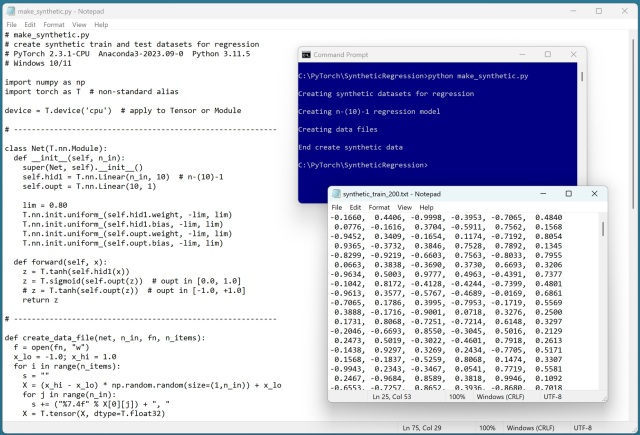This screenshot has width=640, height=435.
Task: Click 'End create synthetic data' in Command Prompt
Action: click(x=351, y=147)
